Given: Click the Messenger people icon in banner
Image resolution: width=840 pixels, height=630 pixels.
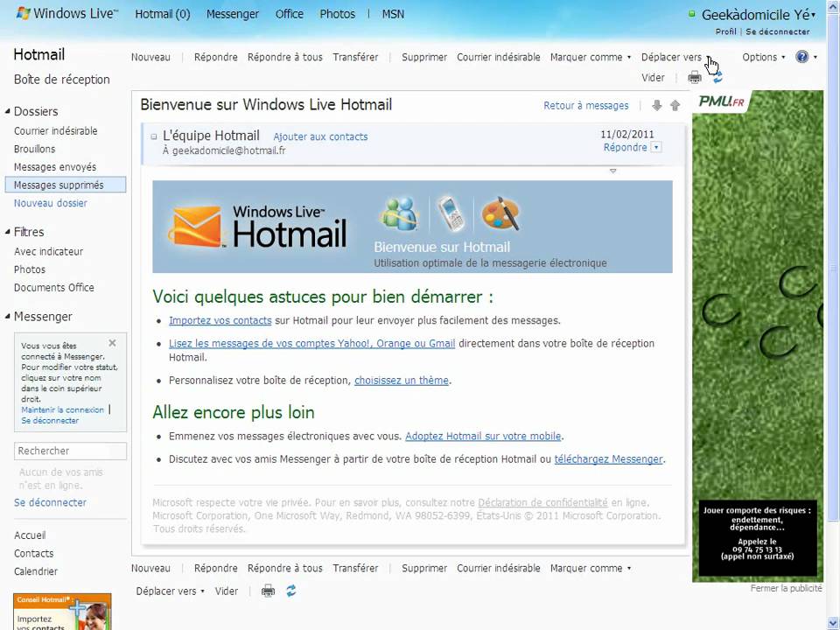Looking at the screenshot, I should click(x=399, y=213).
